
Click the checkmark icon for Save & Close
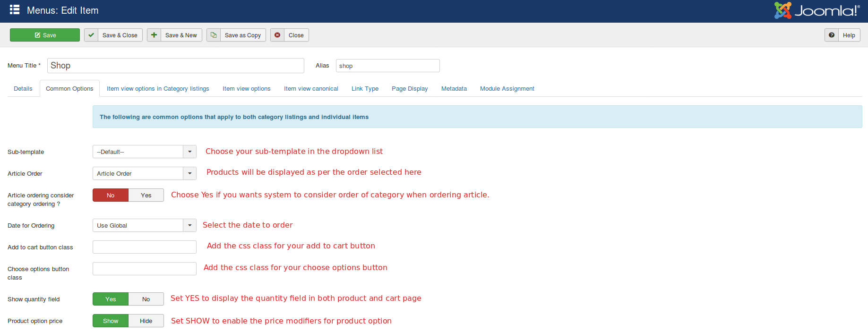91,35
